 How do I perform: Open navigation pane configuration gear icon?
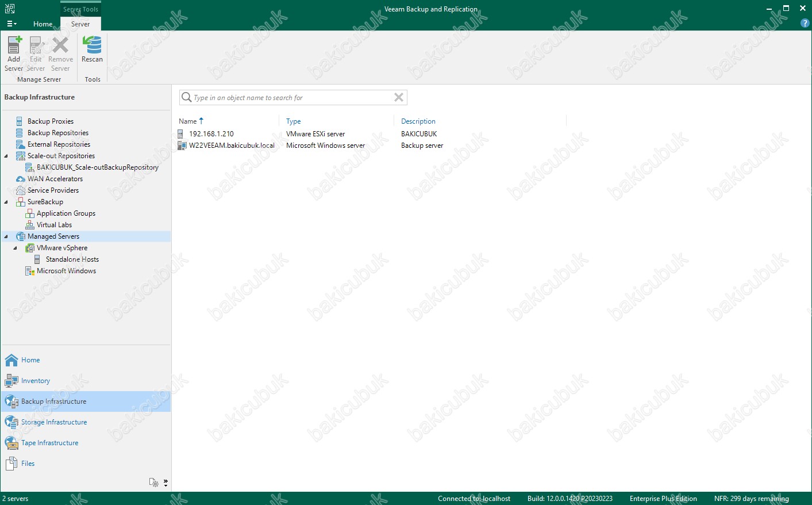pyautogui.click(x=153, y=483)
